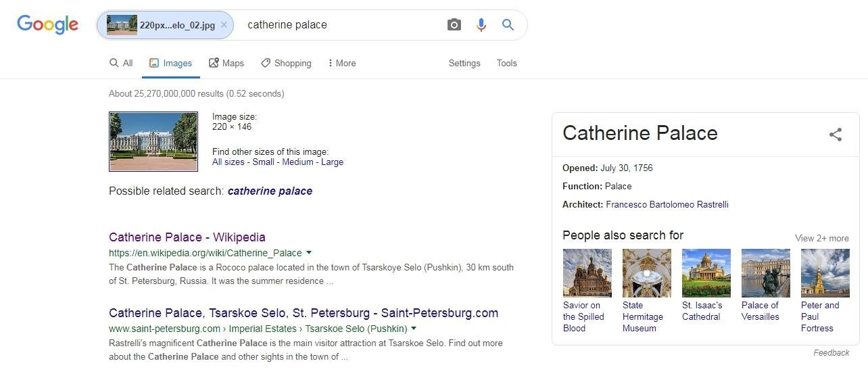
Task: Open Settings menu
Action: (464, 63)
